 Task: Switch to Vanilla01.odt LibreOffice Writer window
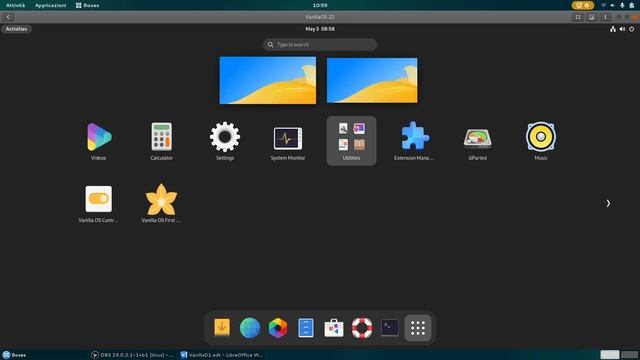[x=222, y=355]
